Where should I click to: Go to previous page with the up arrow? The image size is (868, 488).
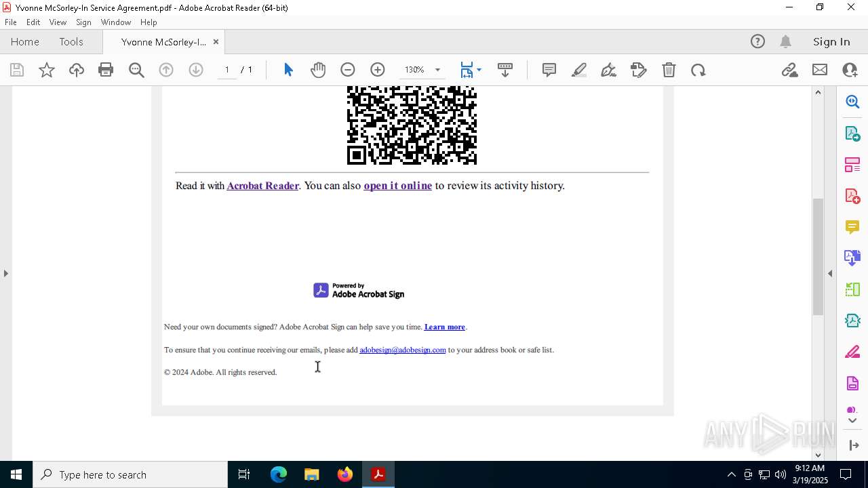[166, 70]
